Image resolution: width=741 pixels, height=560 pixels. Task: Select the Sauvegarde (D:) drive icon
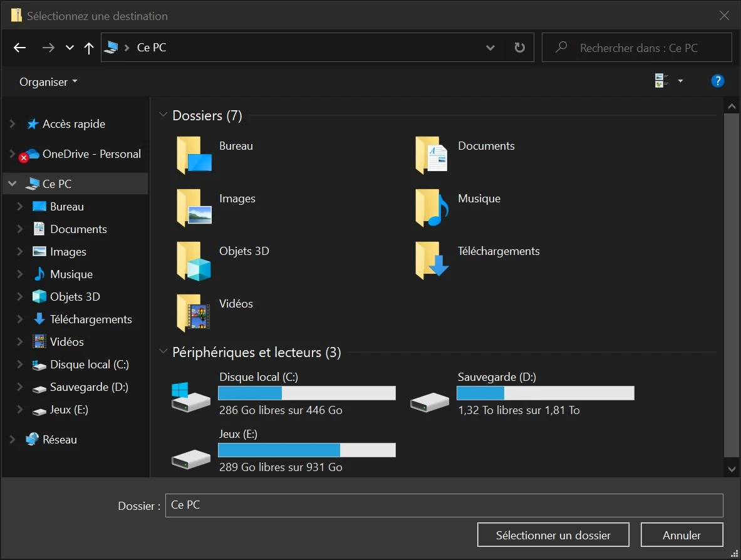tap(430, 402)
